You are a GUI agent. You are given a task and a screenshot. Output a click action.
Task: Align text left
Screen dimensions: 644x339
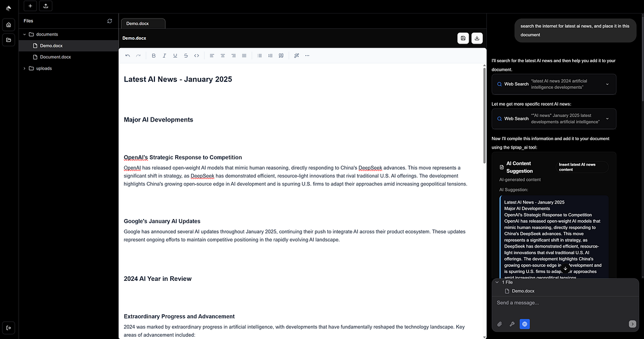tap(212, 56)
